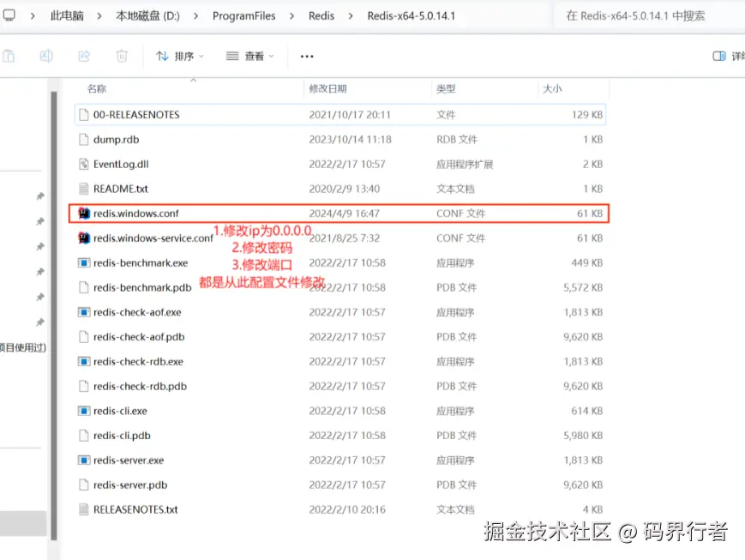The width and height of the screenshot is (745, 560).
Task: Click file name RELEASENOTES.txt
Action: pyautogui.click(x=135, y=509)
